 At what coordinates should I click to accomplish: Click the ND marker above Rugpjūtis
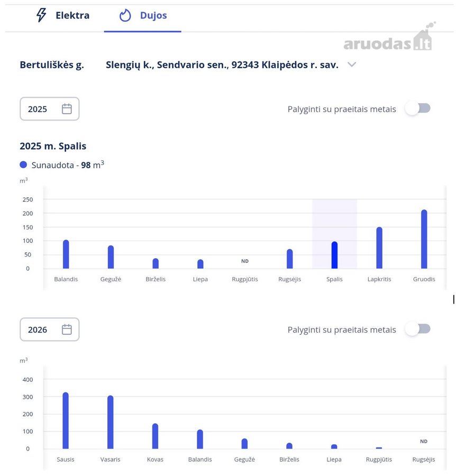pyautogui.click(x=245, y=261)
